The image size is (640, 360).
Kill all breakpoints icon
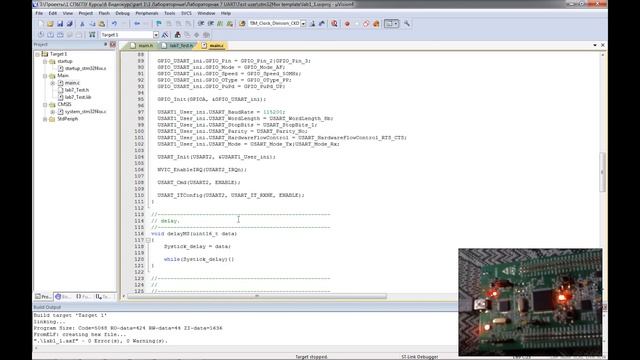[376, 24]
